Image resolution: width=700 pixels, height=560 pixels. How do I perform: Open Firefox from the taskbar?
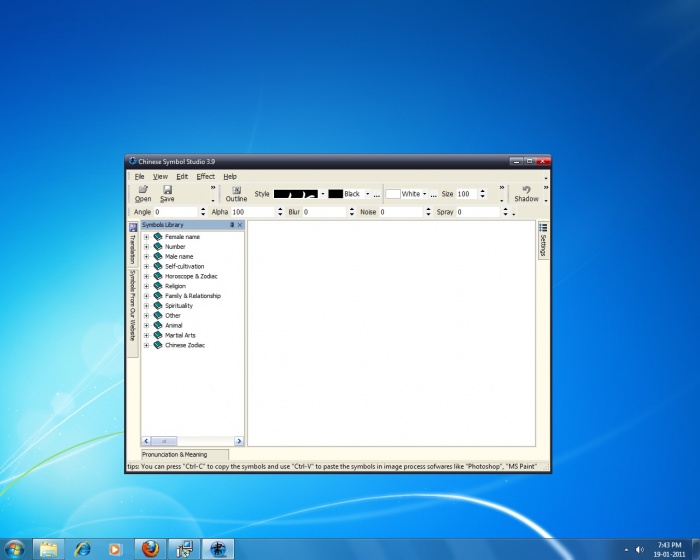tap(149, 548)
